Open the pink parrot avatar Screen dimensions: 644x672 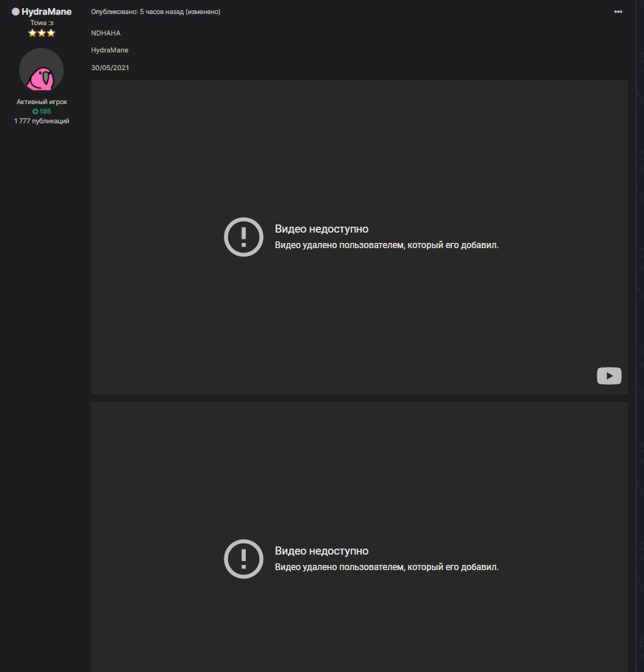pyautogui.click(x=41, y=71)
